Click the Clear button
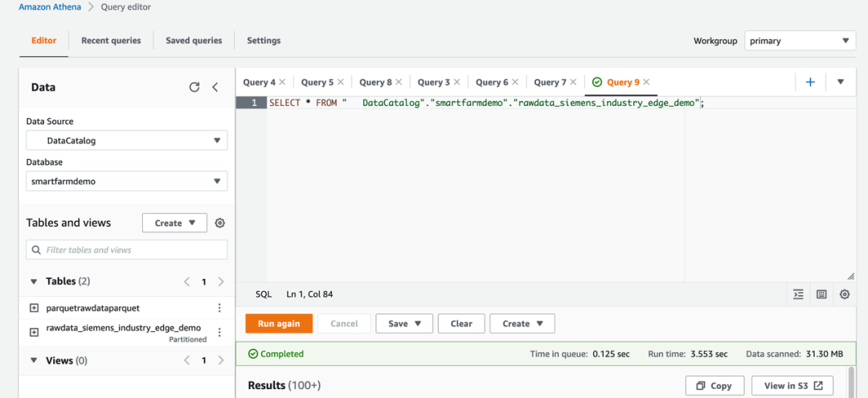Image resolution: width=868 pixels, height=398 pixels. pyautogui.click(x=461, y=323)
